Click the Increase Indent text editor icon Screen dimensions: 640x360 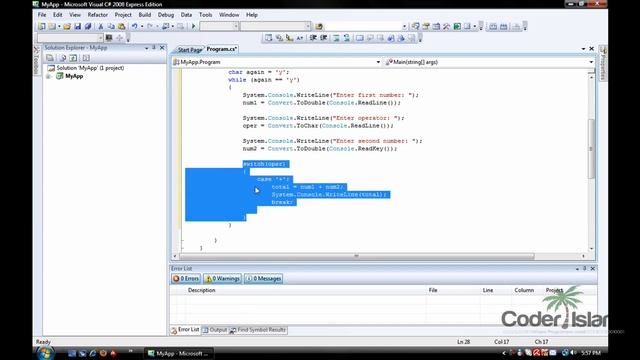[324, 38]
